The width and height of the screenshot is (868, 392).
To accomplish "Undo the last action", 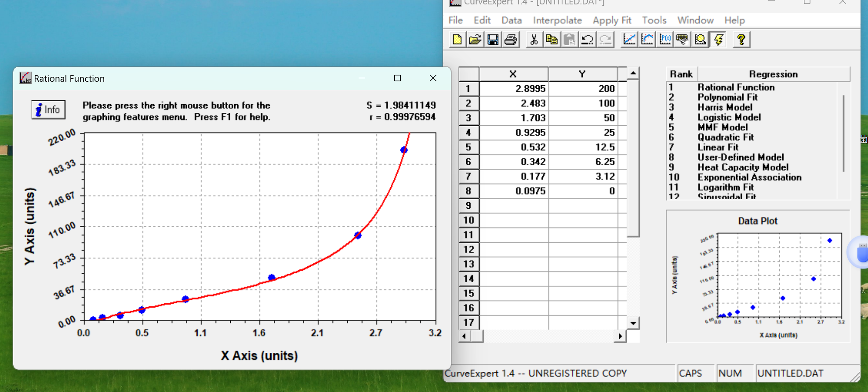I will pyautogui.click(x=587, y=40).
